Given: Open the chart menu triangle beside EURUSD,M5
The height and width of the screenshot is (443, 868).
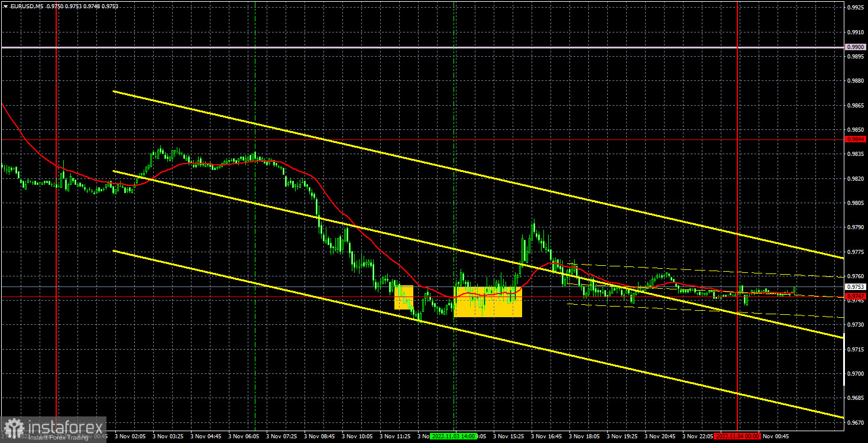Looking at the screenshot, I should 5,5.
